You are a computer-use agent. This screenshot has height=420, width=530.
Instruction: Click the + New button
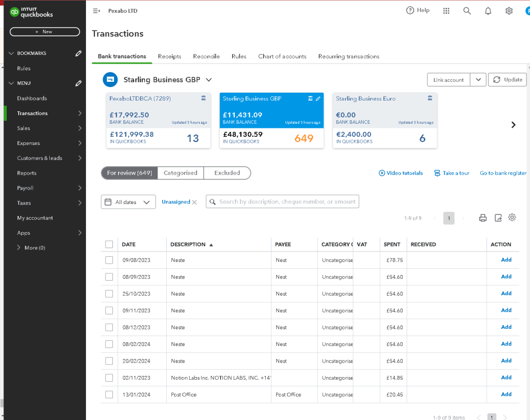point(45,32)
